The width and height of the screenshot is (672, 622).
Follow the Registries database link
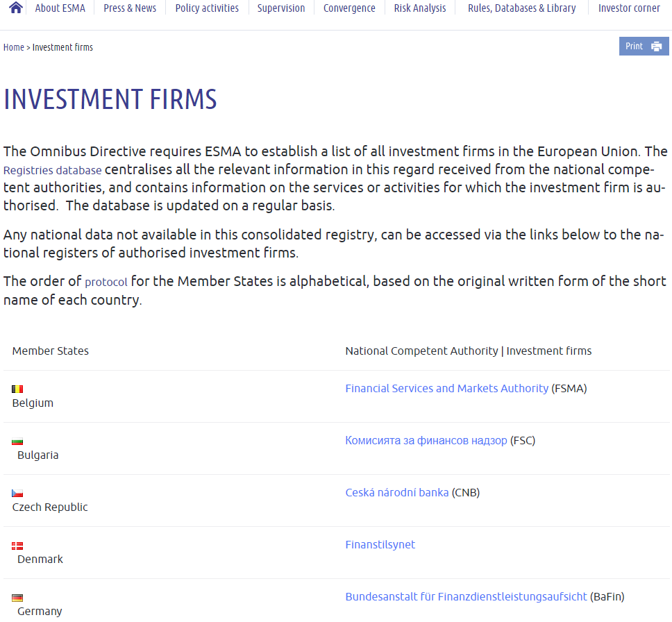(x=53, y=170)
